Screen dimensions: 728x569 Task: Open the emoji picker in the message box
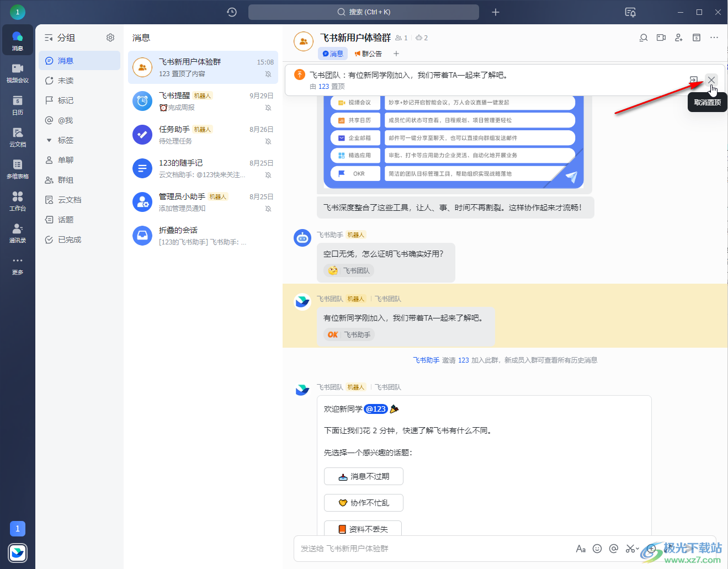tap(597, 549)
